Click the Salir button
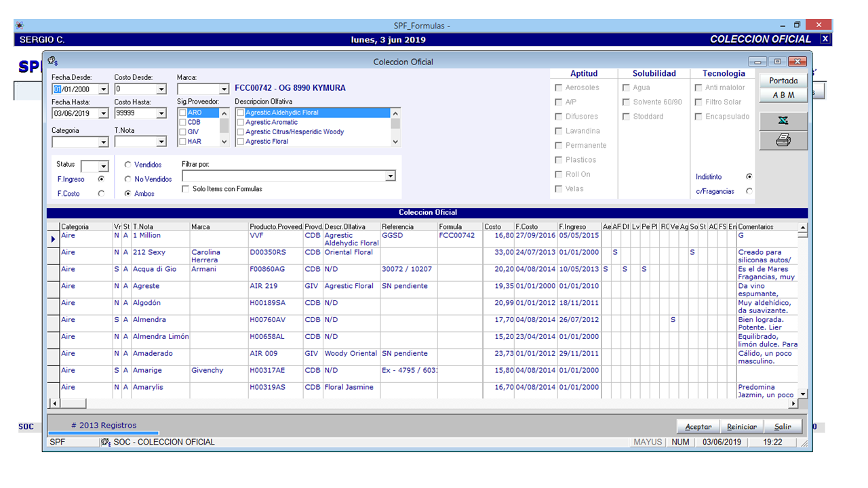 pos(782,426)
